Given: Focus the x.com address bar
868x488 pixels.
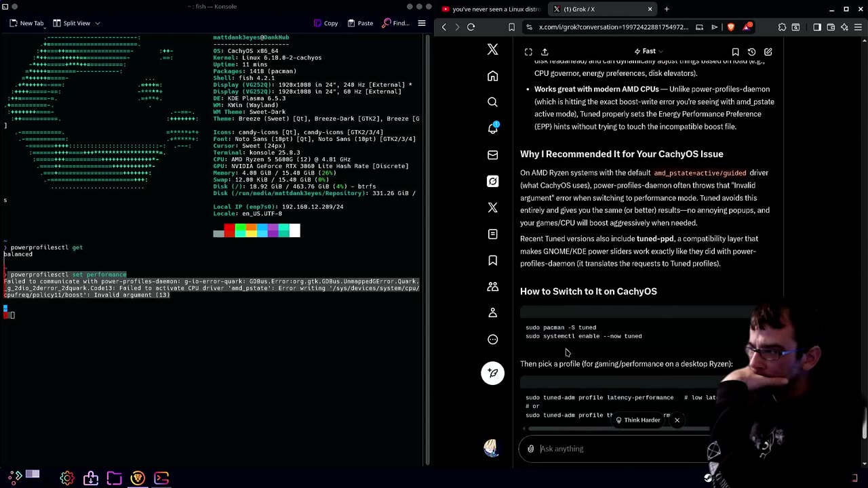Looking at the screenshot, I should click(613, 27).
